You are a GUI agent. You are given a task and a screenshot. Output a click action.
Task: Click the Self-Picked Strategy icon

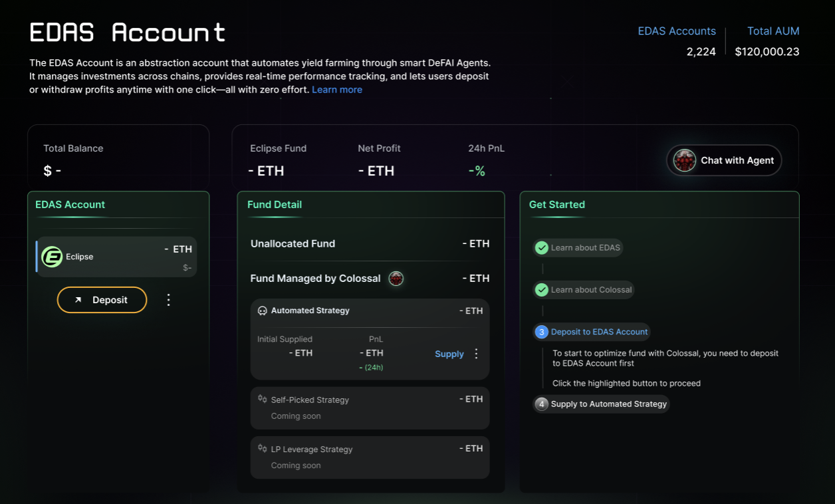click(263, 399)
